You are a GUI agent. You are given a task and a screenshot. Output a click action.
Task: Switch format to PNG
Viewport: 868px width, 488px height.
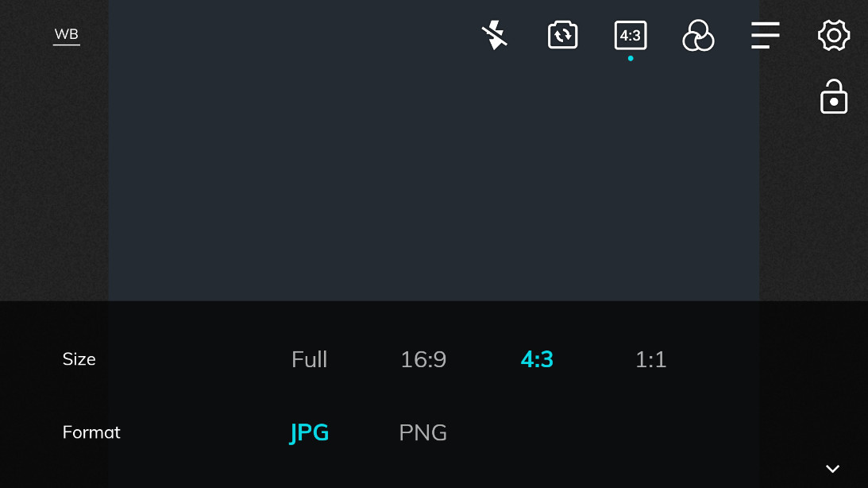click(422, 432)
